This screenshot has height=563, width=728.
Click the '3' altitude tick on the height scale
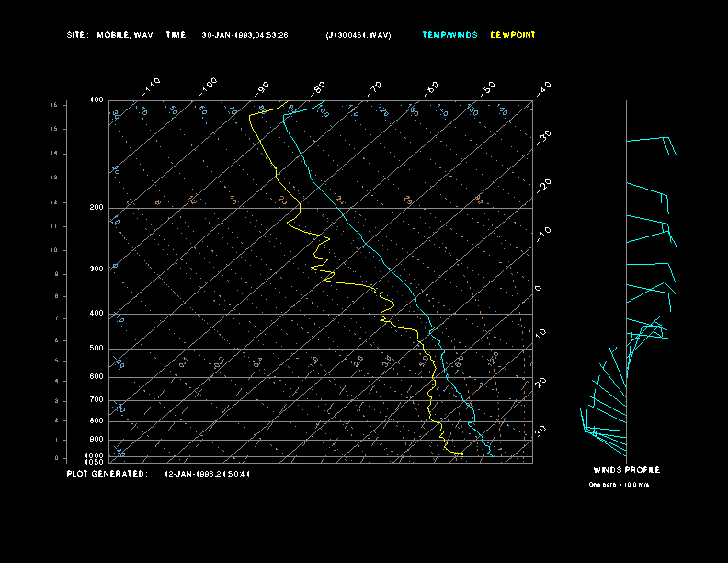(57, 401)
